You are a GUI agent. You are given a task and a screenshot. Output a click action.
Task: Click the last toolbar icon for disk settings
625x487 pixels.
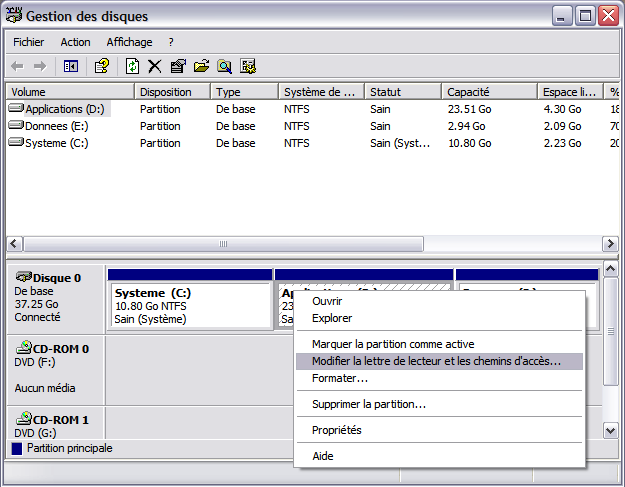coord(248,66)
